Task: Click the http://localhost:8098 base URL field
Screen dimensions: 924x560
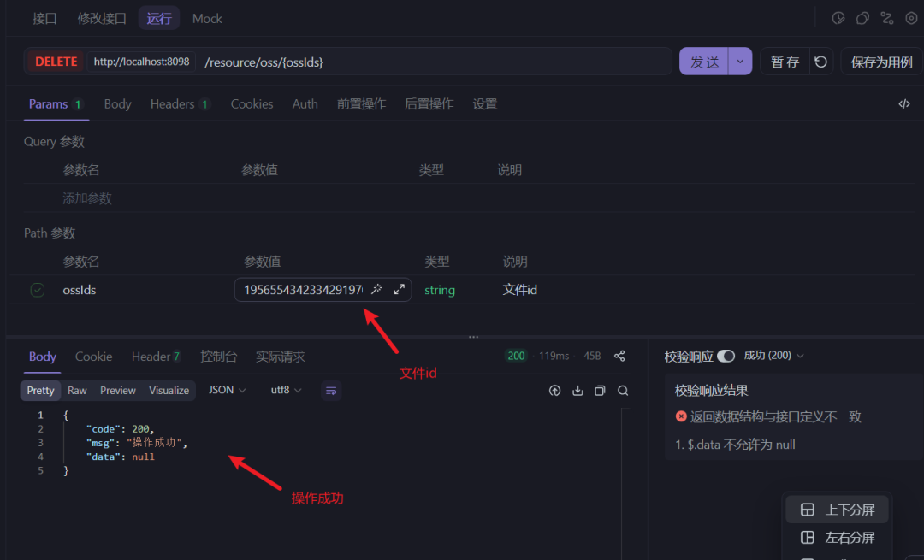Action: pyautogui.click(x=141, y=62)
